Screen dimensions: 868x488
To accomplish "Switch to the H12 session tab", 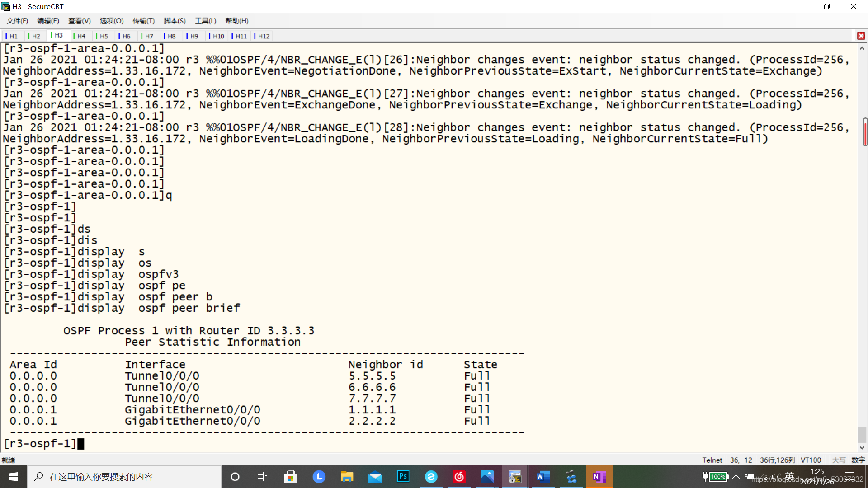I will (x=263, y=36).
